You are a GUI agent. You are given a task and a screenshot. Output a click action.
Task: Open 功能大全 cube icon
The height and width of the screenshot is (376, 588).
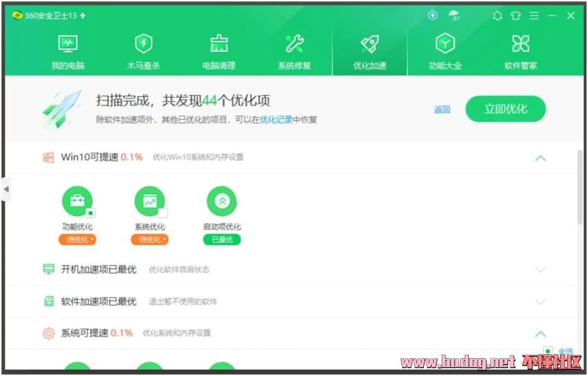pyautogui.click(x=445, y=44)
